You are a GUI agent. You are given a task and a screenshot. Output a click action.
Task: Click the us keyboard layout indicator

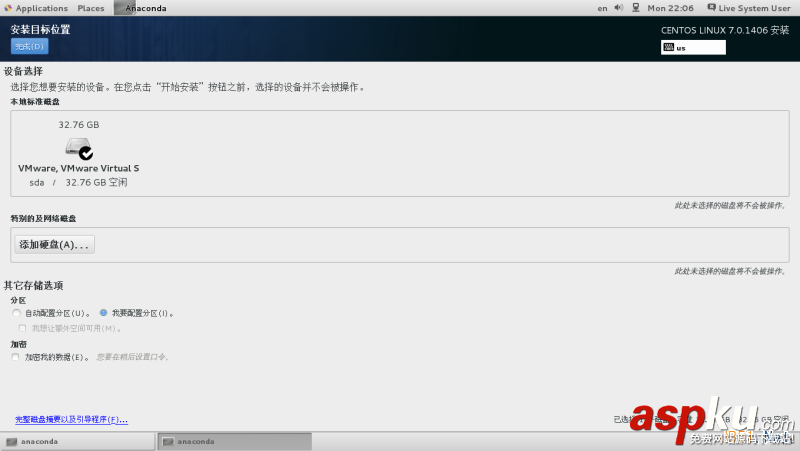[693, 47]
